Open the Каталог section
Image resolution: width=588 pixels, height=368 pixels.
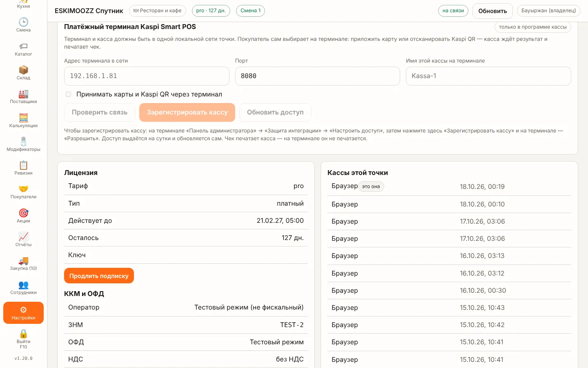[23, 49]
